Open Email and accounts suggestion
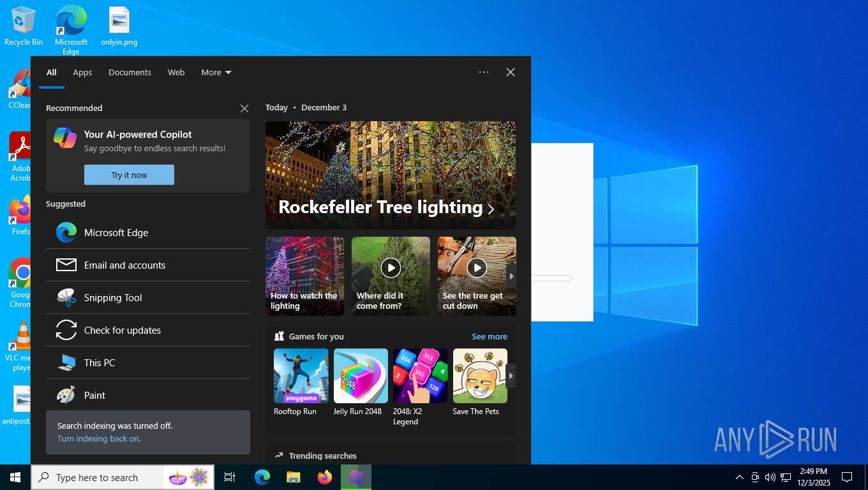The height and width of the screenshot is (490, 868). tap(147, 265)
